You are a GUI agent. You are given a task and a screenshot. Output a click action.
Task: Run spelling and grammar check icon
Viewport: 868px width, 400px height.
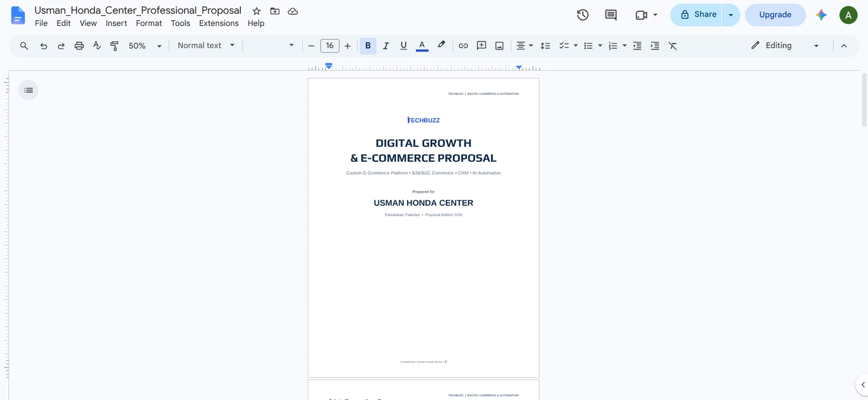(97, 46)
